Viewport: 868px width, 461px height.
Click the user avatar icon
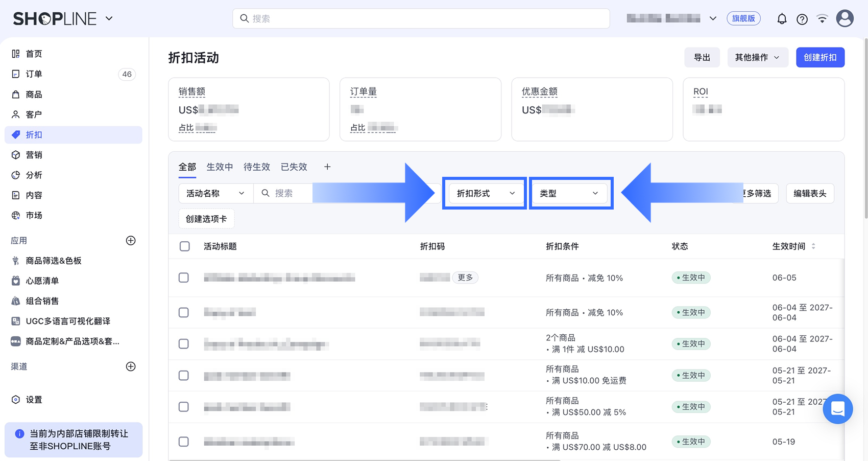845,18
